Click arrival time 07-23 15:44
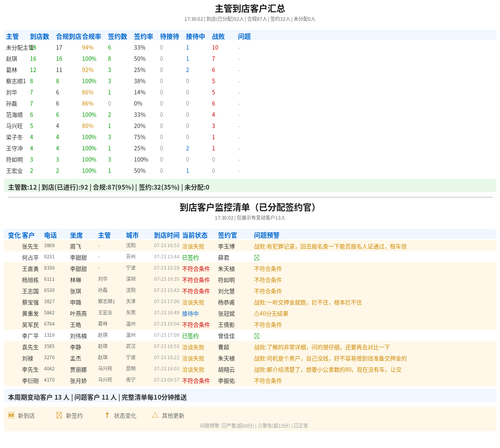Image resolution: width=500 pixels, height=448 pixels. 167,257
